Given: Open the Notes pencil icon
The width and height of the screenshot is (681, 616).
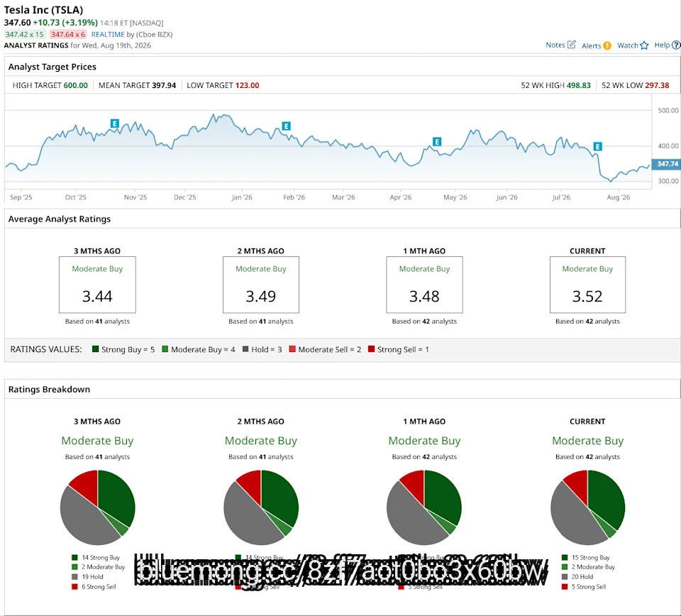Looking at the screenshot, I should point(572,44).
